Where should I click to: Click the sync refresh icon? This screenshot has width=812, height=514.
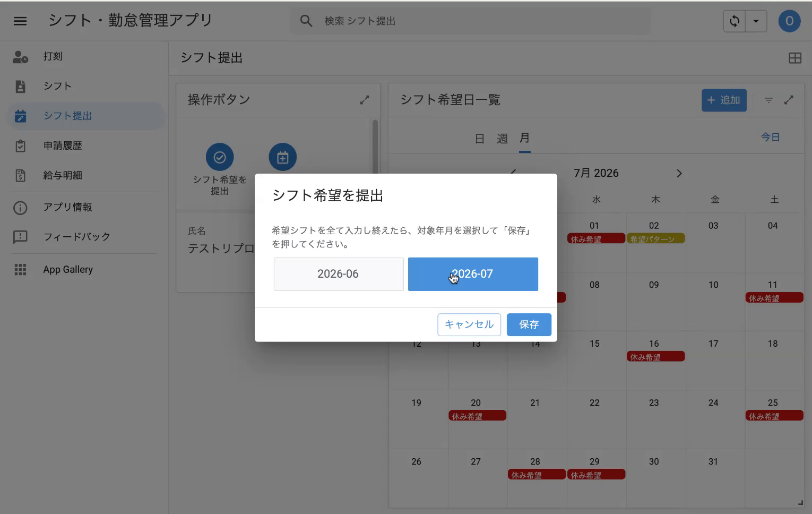pos(735,21)
